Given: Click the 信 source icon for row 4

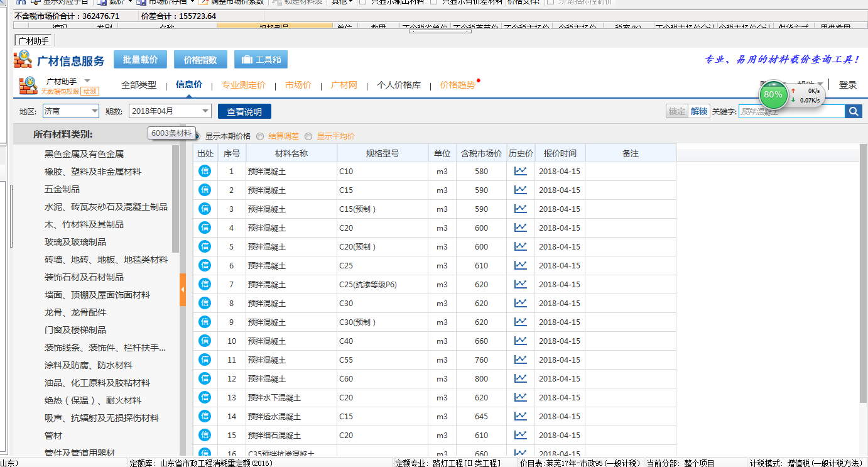Looking at the screenshot, I should coord(205,228).
